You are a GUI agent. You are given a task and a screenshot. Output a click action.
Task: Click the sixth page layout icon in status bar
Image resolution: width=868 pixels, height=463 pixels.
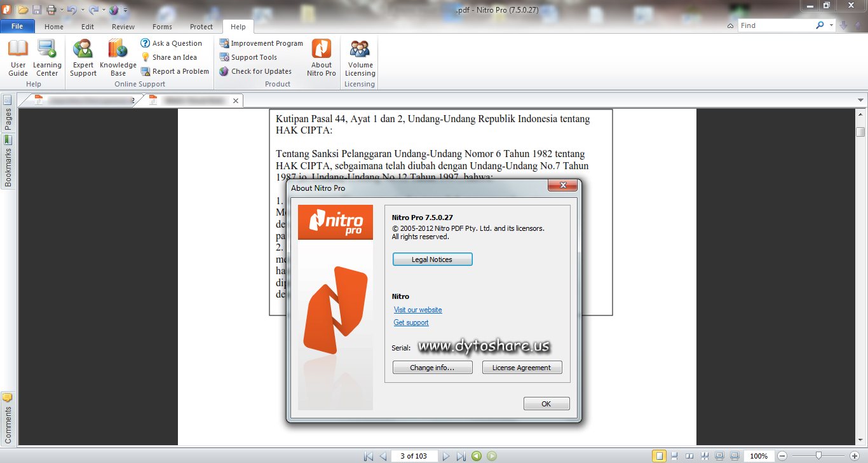(x=734, y=456)
